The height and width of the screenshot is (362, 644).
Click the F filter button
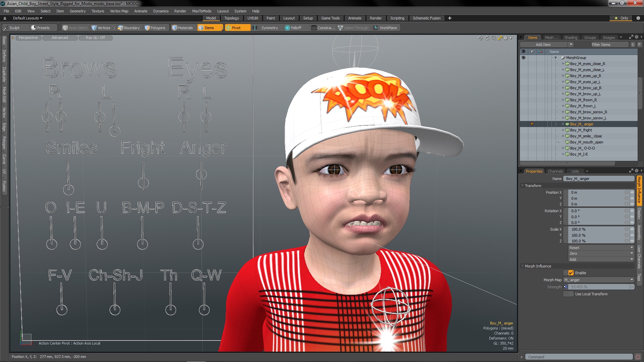[639, 45]
